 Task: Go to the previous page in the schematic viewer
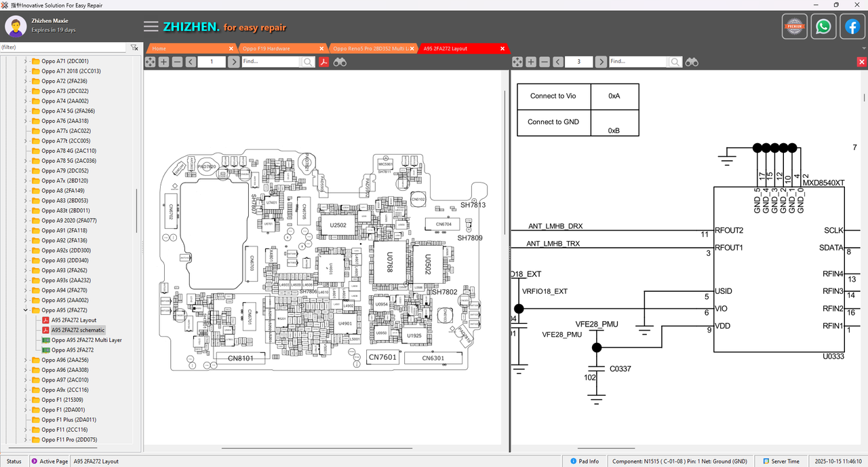point(557,62)
